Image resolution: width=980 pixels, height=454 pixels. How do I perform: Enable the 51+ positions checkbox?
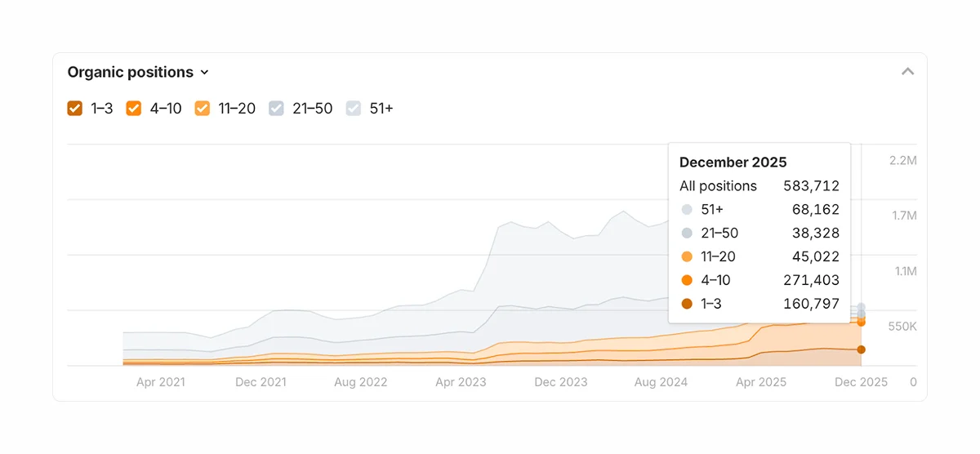[354, 108]
